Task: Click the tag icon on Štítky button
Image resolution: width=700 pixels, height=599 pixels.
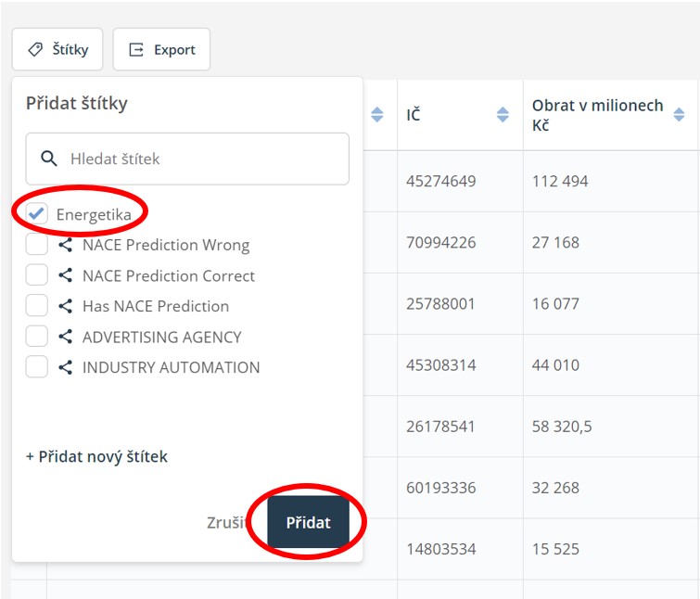Action: click(35, 49)
